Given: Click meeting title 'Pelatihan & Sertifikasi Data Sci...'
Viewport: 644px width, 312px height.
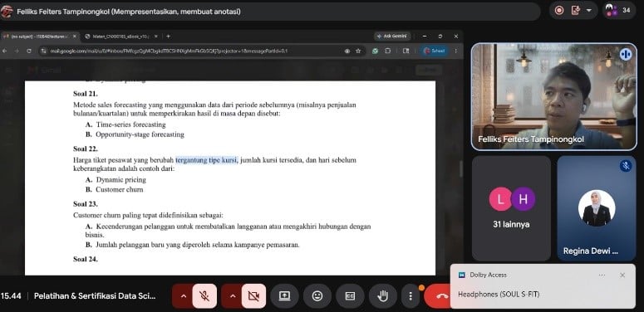Looking at the screenshot, I should coord(95,296).
